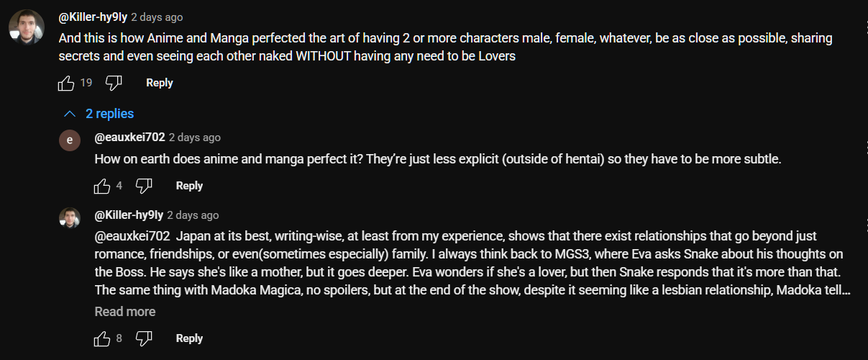Click Killer-hy9ly's small avatar in reply thread

pos(70,218)
